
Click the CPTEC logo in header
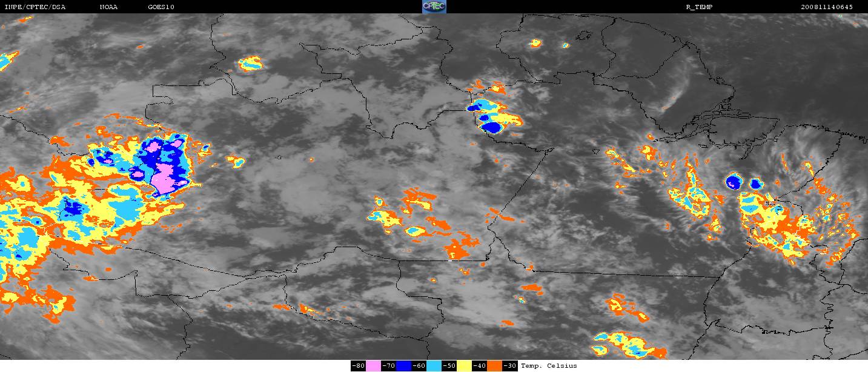tap(434, 7)
